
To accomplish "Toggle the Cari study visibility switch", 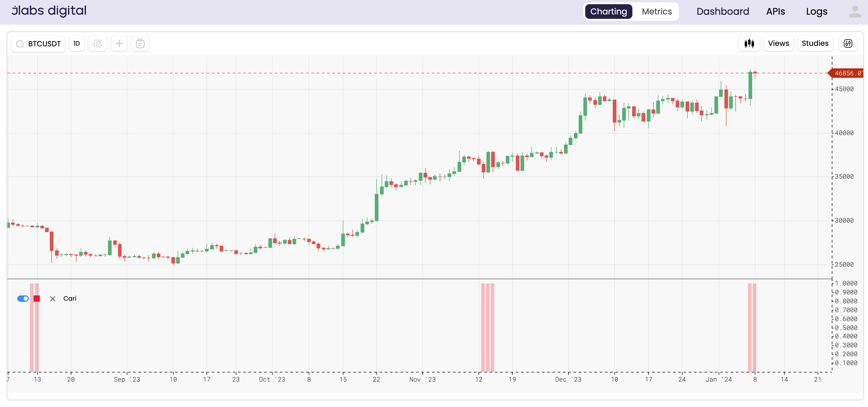I will point(23,299).
